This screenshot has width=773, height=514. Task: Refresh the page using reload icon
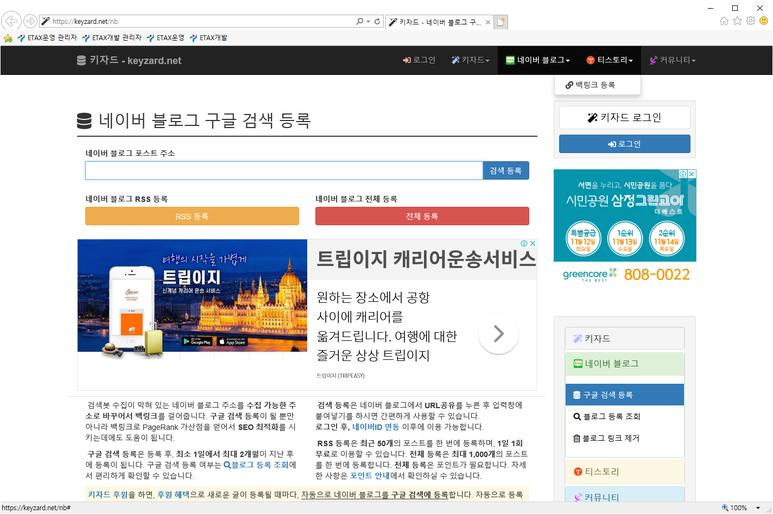[377, 21]
